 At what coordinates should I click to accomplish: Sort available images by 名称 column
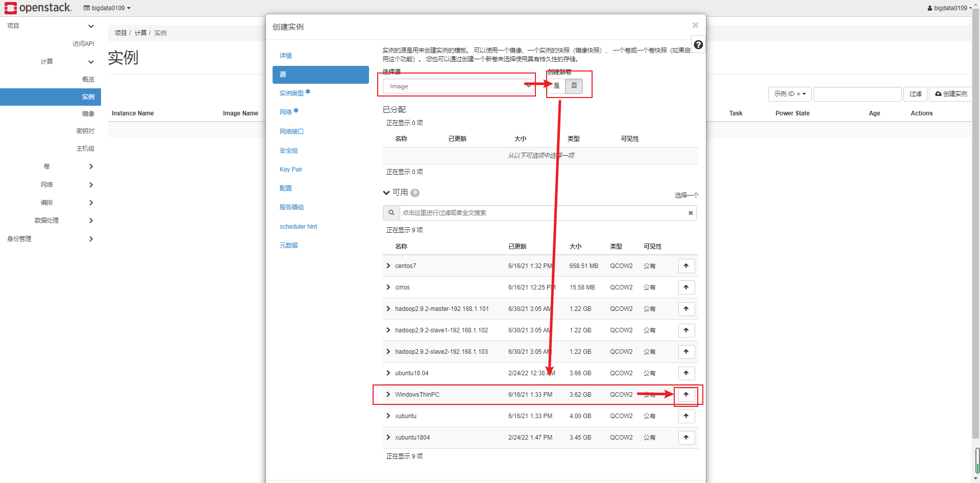point(401,247)
